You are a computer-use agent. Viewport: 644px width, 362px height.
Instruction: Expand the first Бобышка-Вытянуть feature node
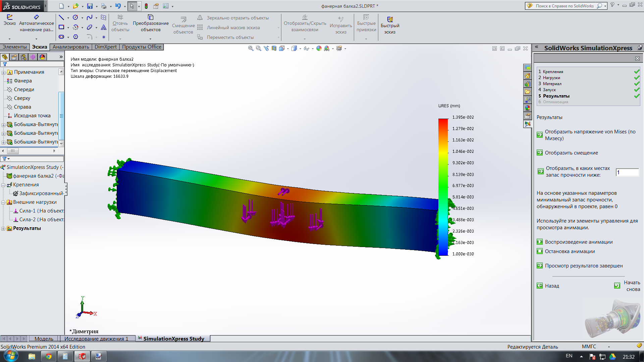(x=3, y=125)
